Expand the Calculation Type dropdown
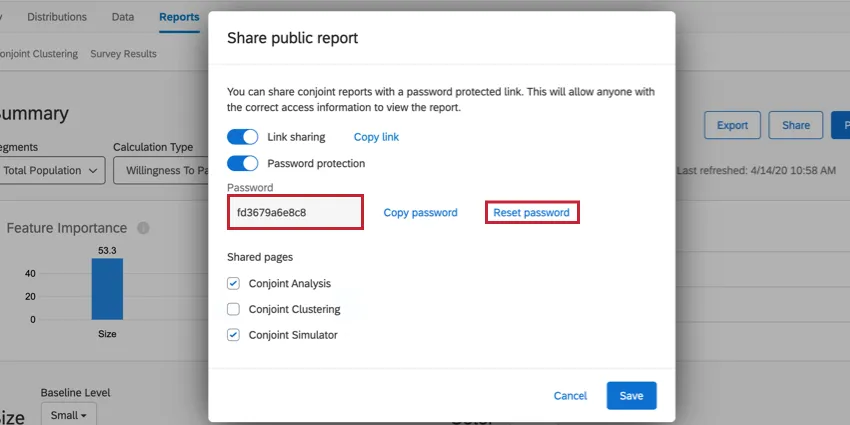This screenshot has width=850, height=425. pyautogui.click(x=160, y=171)
